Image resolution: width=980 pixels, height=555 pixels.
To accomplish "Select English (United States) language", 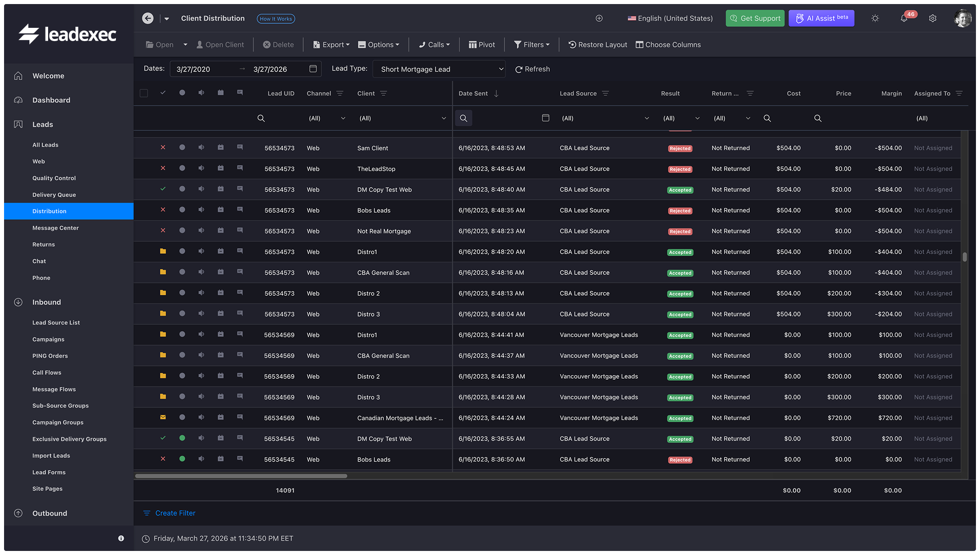I will click(x=670, y=18).
